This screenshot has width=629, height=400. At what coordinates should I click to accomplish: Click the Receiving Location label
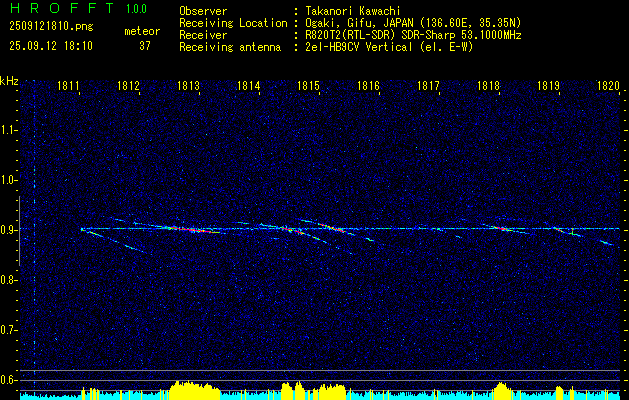[233, 23]
